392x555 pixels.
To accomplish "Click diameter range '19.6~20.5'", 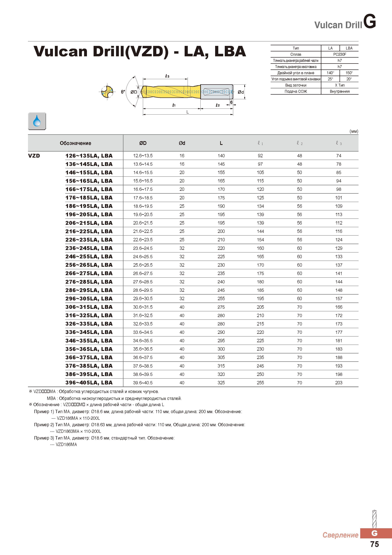I will click(143, 214).
